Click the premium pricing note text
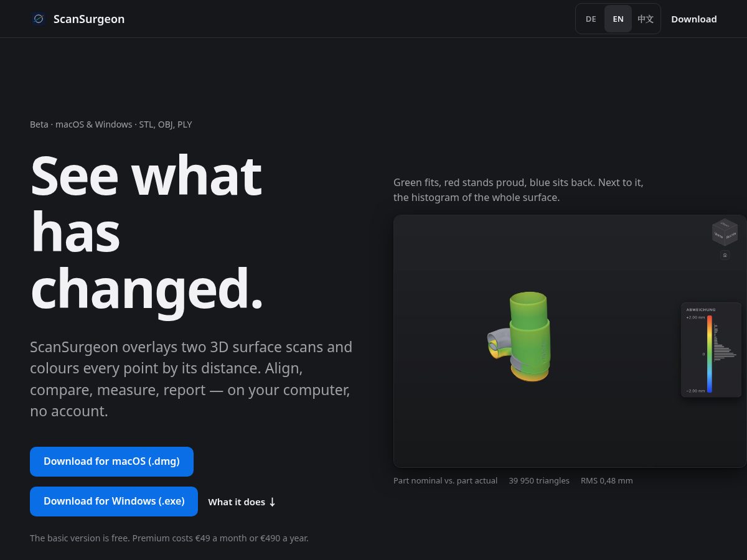Screen dimensions: 747x560 [169, 538]
